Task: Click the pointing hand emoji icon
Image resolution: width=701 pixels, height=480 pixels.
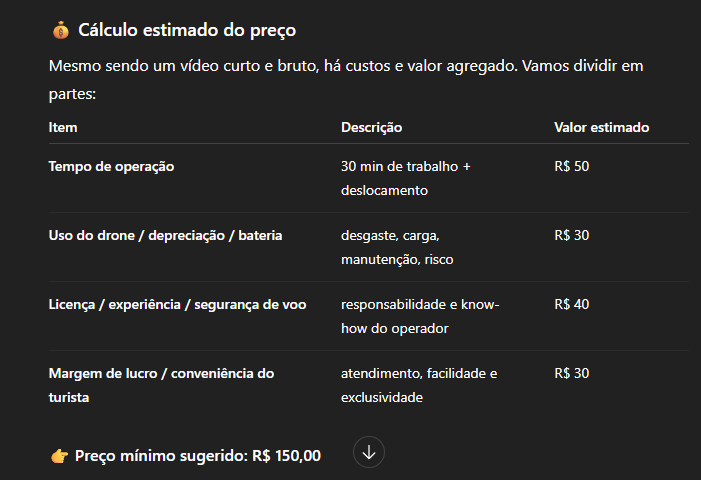Action: point(59,456)
